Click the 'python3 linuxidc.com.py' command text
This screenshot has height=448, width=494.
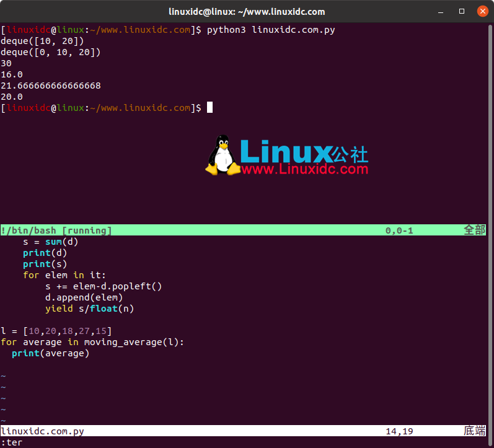point(271,30)
